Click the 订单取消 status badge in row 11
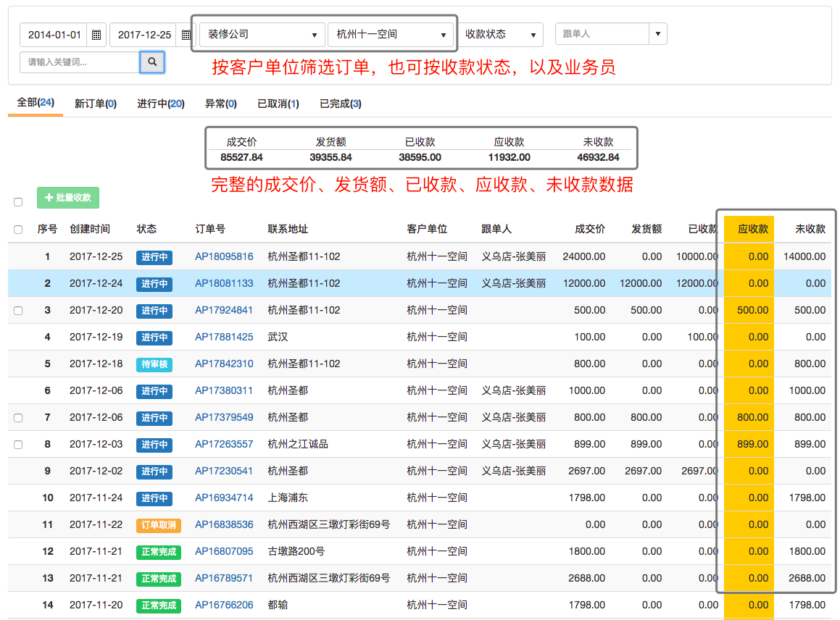 pyautogui.click(x=159, y=525)
